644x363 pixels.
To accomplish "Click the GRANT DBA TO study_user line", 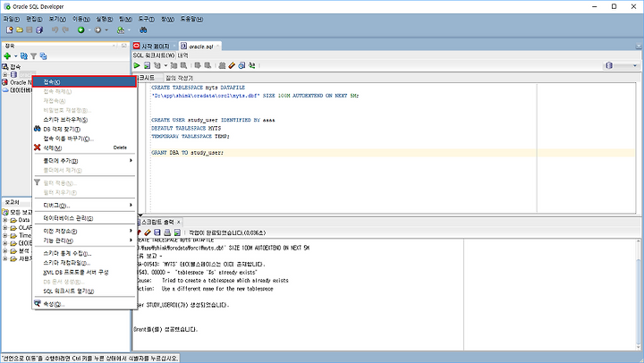I will [x=187, y=153].
